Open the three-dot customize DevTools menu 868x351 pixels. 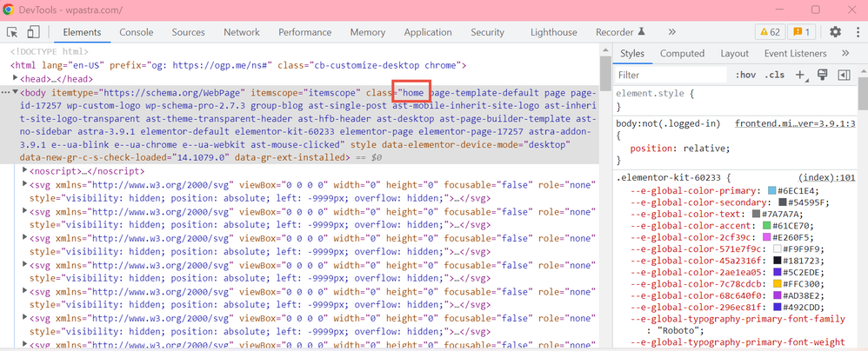(x=857, y=32)
